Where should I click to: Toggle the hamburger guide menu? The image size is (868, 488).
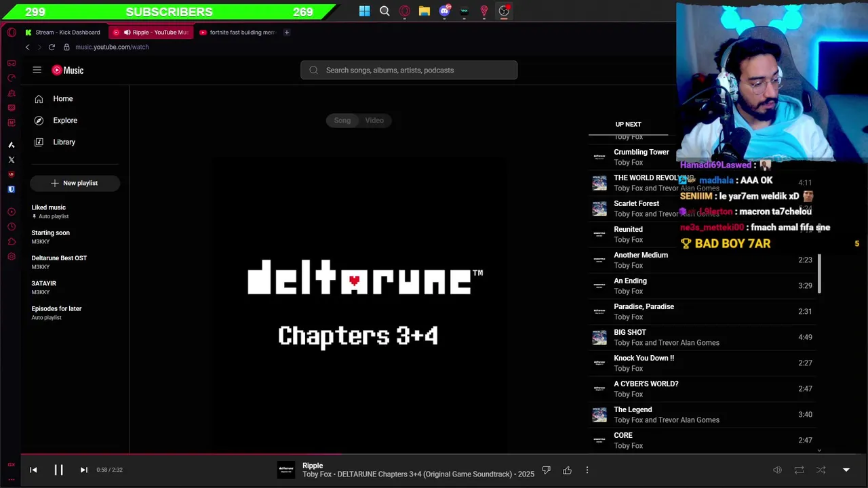[37, 70]
